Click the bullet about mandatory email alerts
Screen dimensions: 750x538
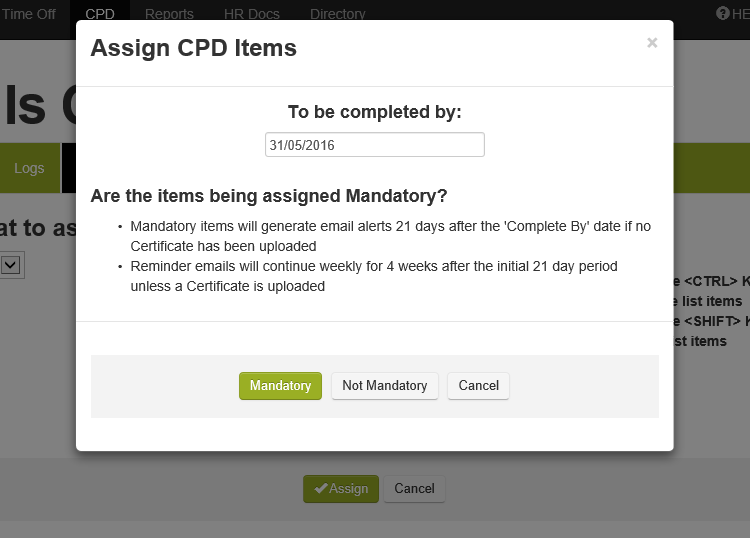[x=390, y=236]
